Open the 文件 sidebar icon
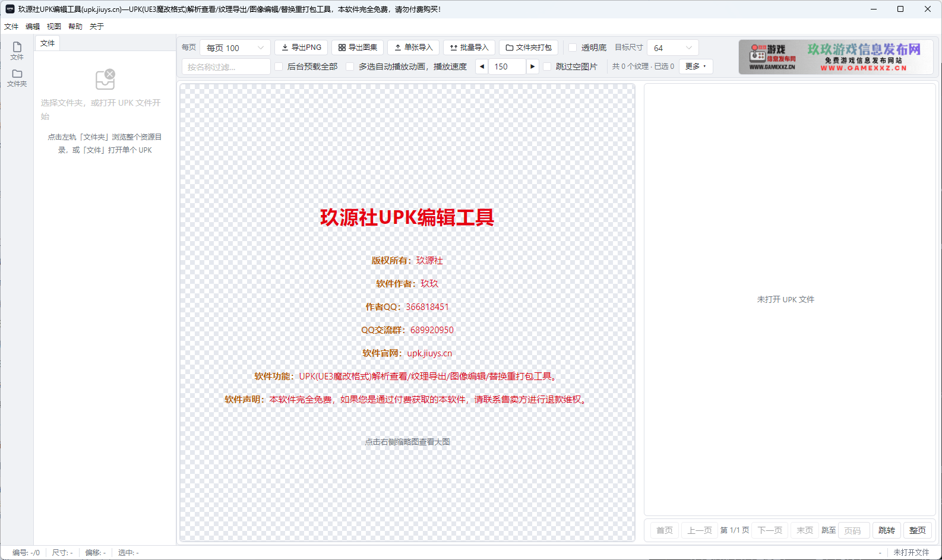The height and width of the screenshot is (560, 942). (x=17, y=51)
